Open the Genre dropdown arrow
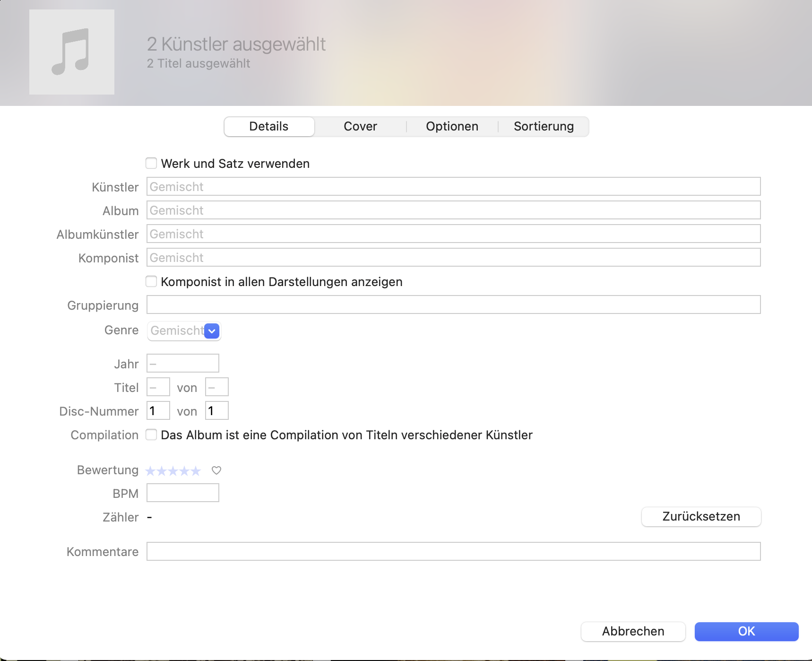The image size is (812, 661). click(212, 331)
